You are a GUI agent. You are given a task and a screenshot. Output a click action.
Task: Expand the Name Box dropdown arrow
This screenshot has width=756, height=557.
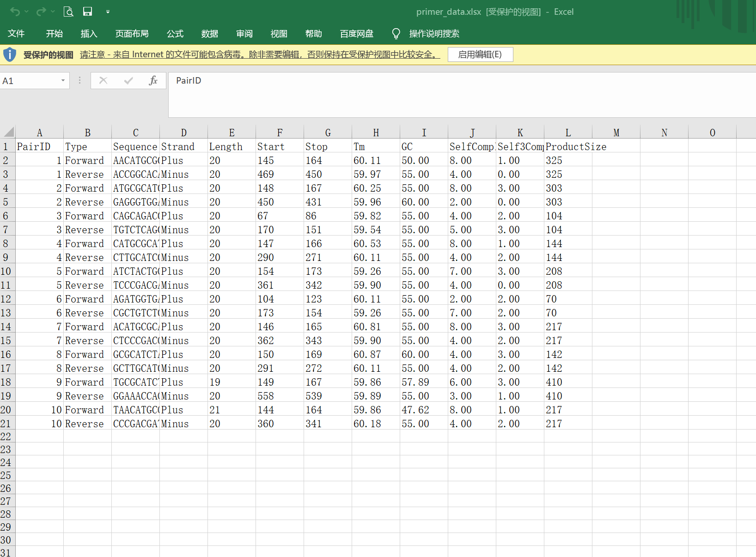coord(63,81)
